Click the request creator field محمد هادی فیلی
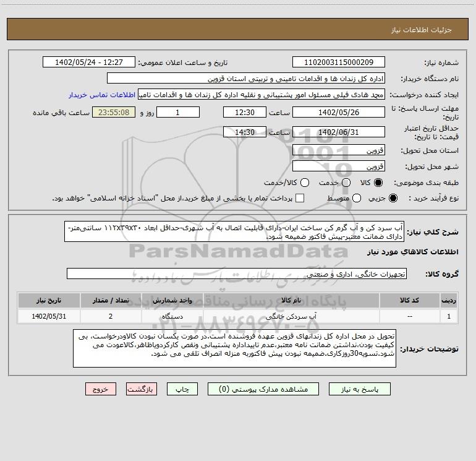Screen dimensions: 476x461 [x=261, y=95]
